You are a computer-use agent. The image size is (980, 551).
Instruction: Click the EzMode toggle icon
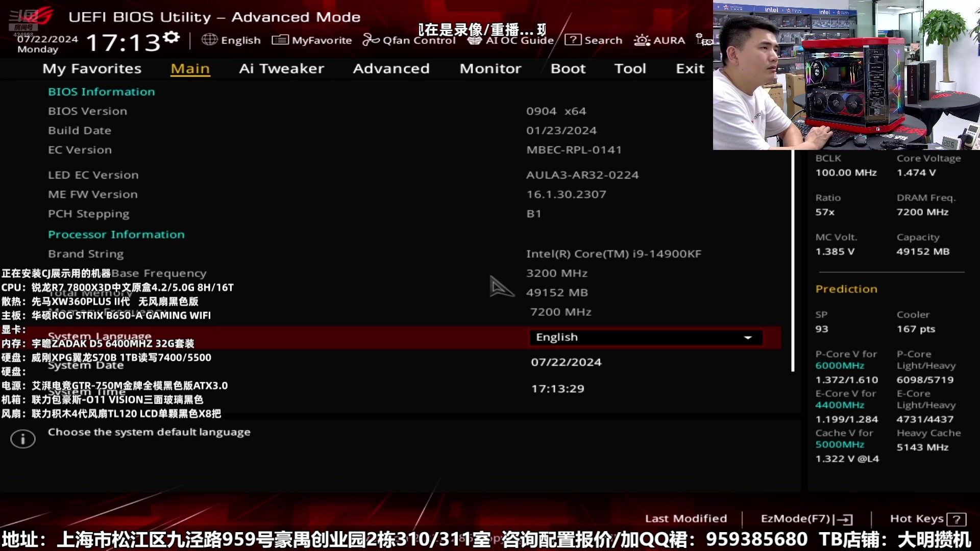pos(851,518)
